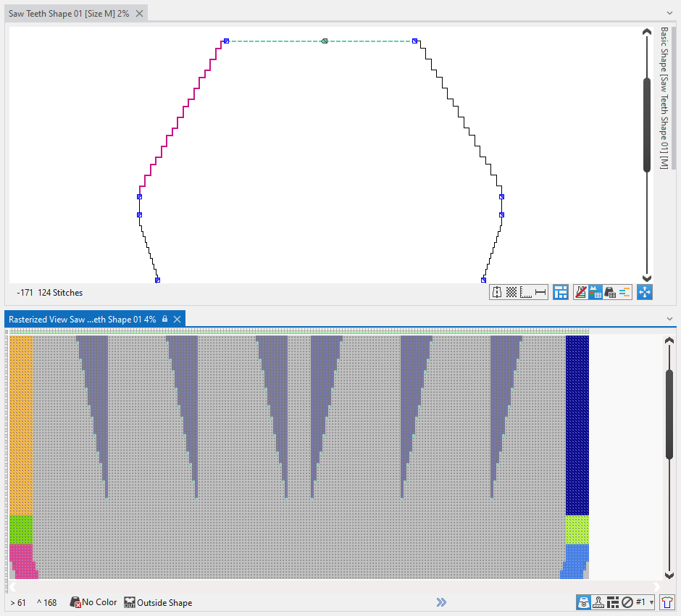
Task: Select the Rasterized View Saw Teeth tab
Action: point(82,319)
